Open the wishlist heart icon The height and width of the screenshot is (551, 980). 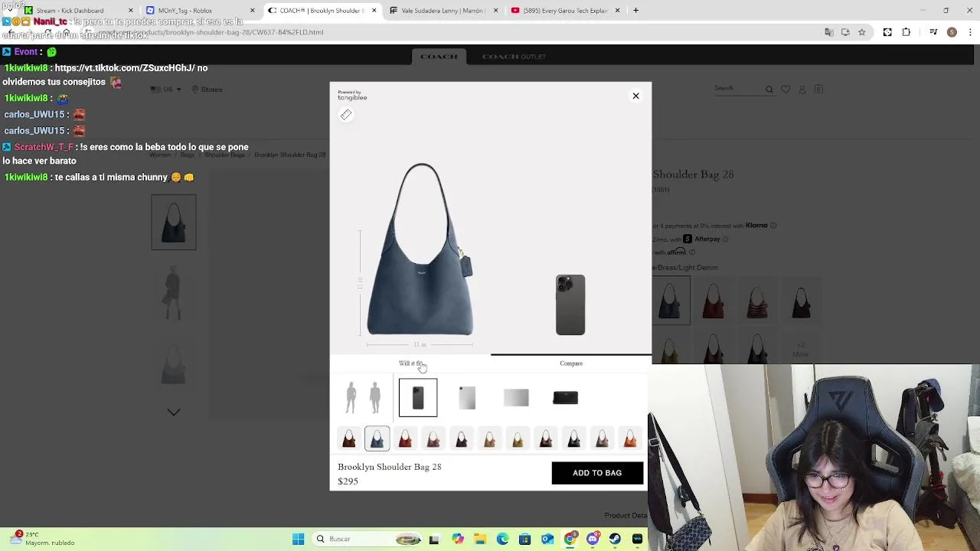[786, 90]
